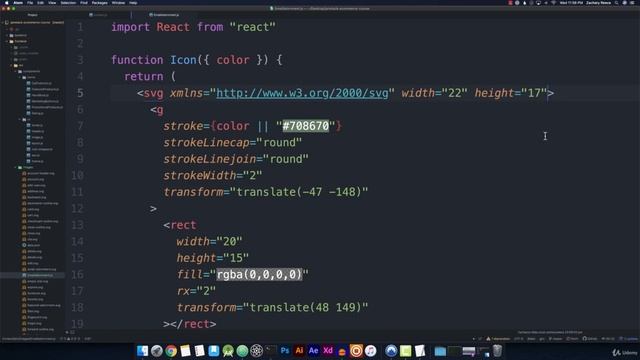The image size is (640, 360).
Task: Open the Selection menu
Action: click(x=68, y=3)
